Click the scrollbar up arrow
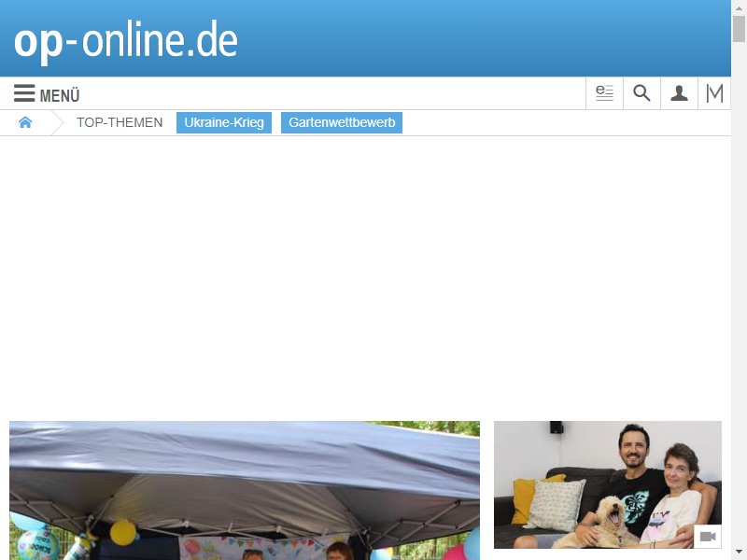Image resolution: width=747 pixels, height=560 pixels. pyautogui.click(x=739, y=7)
